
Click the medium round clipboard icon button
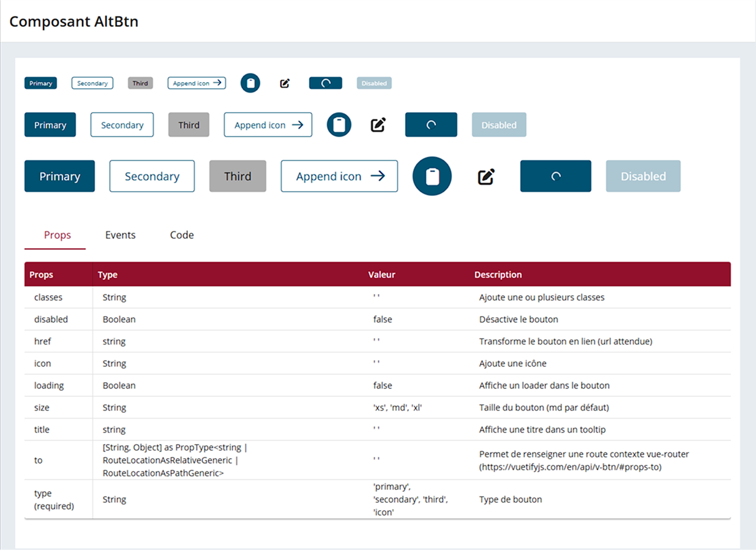coord(339,125)
